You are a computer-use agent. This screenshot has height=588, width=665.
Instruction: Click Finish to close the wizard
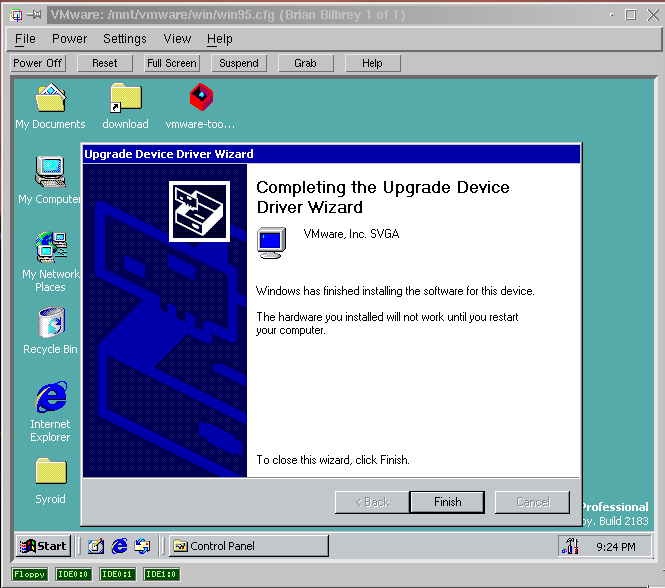click(447, 502)
